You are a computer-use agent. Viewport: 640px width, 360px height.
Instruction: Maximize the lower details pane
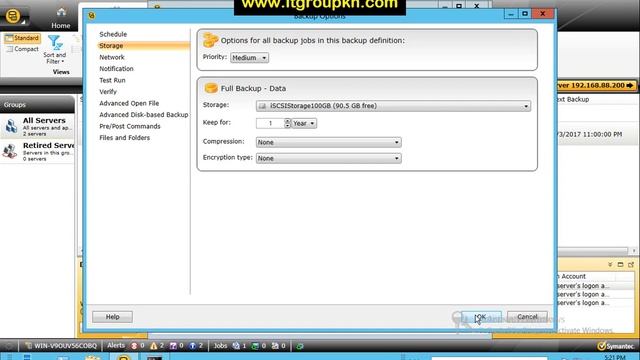point(620,265)
